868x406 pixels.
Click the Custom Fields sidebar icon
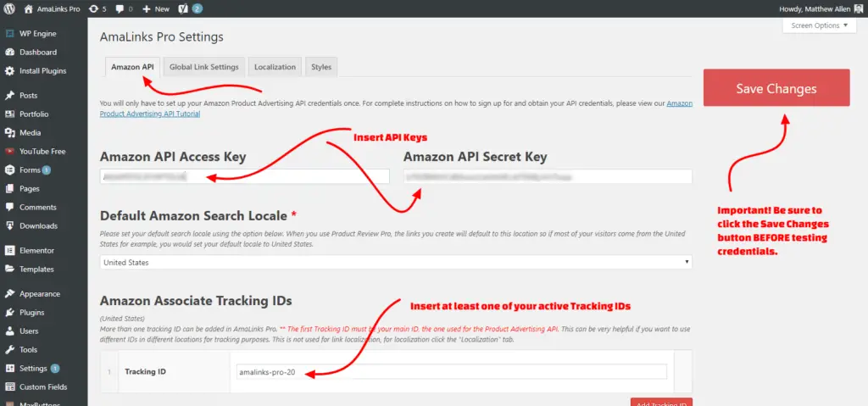(9, 387)
